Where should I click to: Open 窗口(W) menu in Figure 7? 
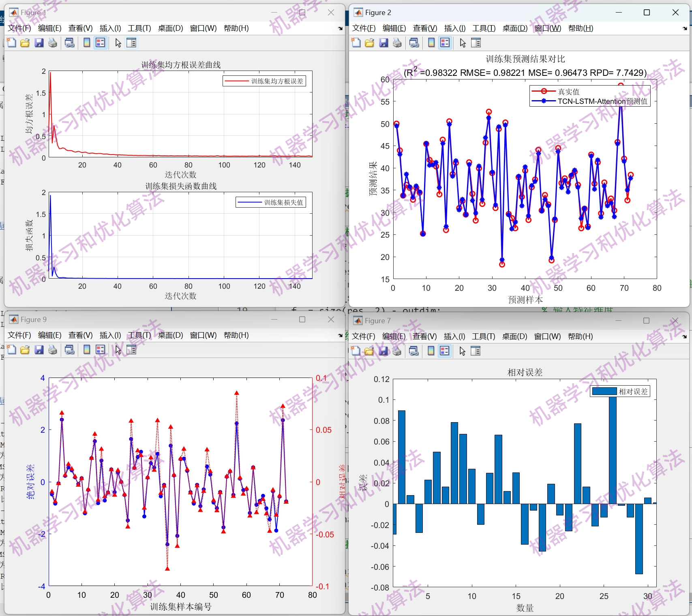pos(547,336)
